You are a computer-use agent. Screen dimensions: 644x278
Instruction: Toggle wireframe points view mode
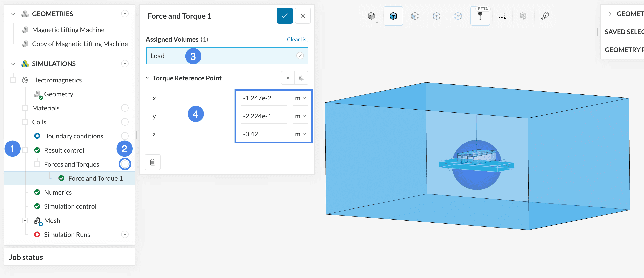(437, 16)
